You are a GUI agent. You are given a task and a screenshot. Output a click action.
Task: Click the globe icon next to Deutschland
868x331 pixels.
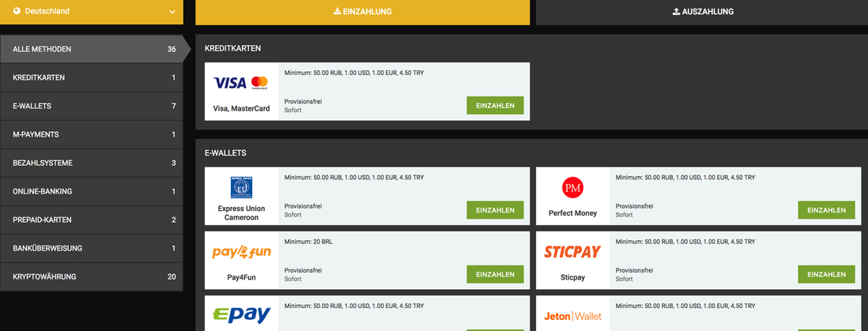(16, 11)
